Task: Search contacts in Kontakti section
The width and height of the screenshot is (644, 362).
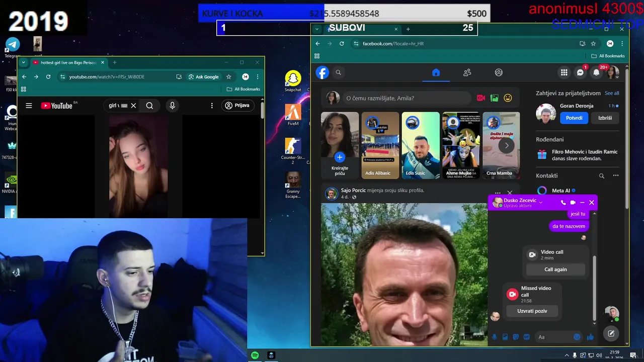Action: 601,176
